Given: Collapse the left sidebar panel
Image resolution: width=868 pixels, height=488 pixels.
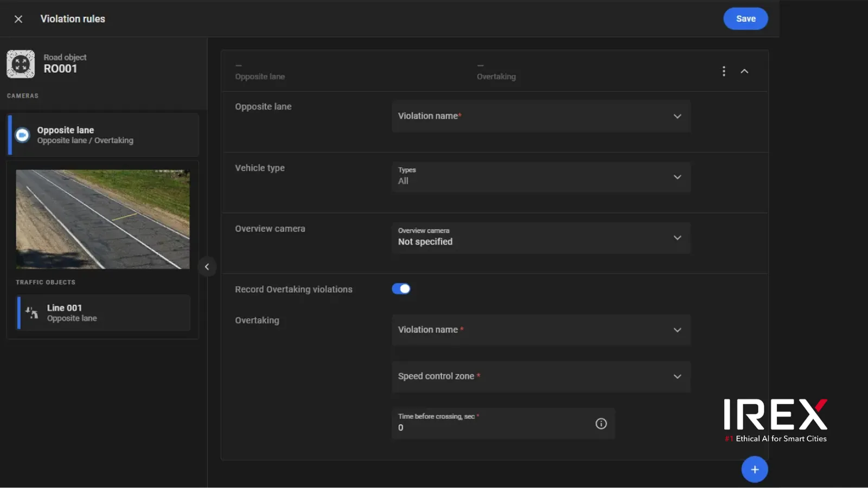Looking at the screenshot, I should click(207, 267).
